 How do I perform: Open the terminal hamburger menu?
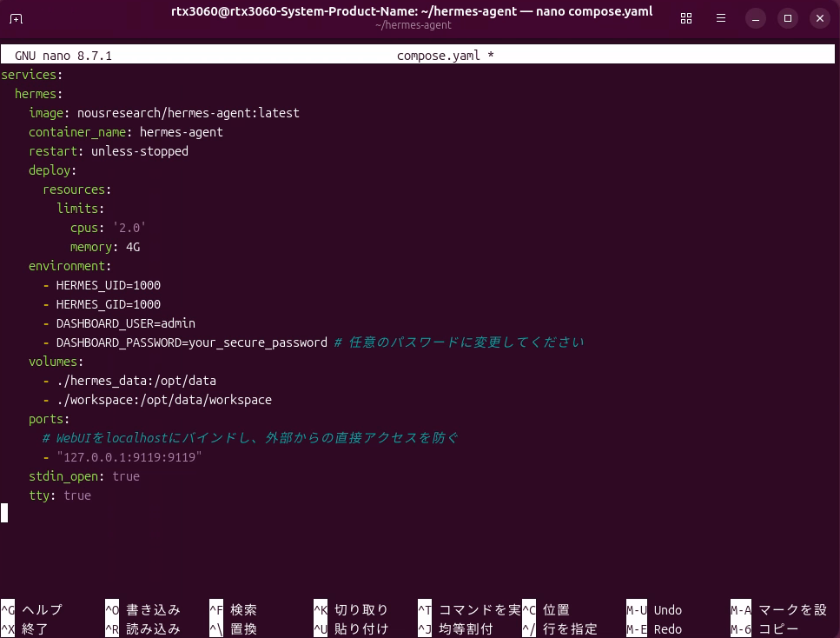coord(721,19)
